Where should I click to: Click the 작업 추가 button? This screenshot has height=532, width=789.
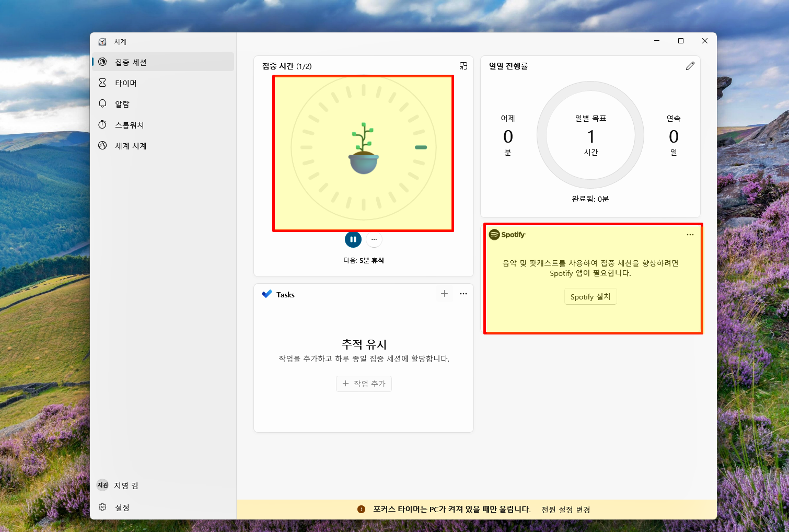click(x=364, y=384)
